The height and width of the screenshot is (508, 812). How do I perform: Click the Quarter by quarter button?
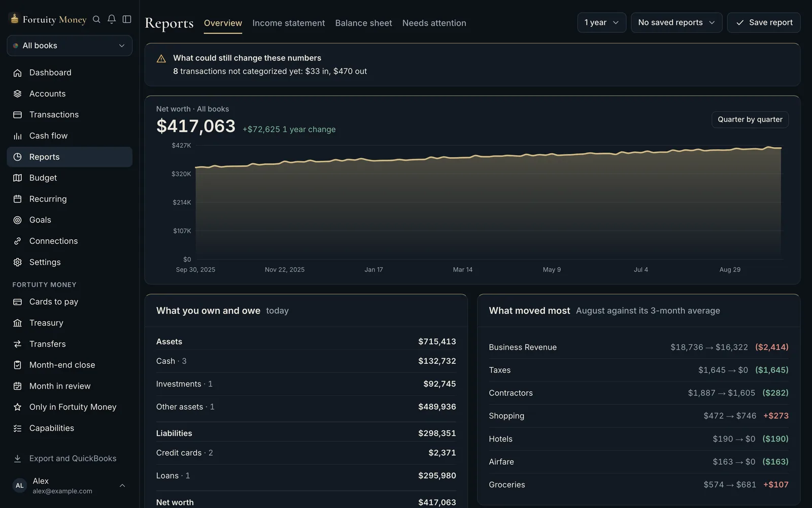750,119
